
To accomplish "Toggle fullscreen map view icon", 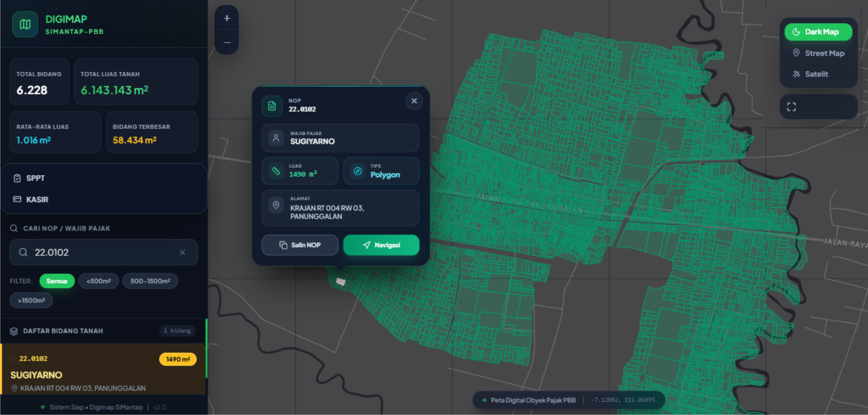I will coord(791,107).
